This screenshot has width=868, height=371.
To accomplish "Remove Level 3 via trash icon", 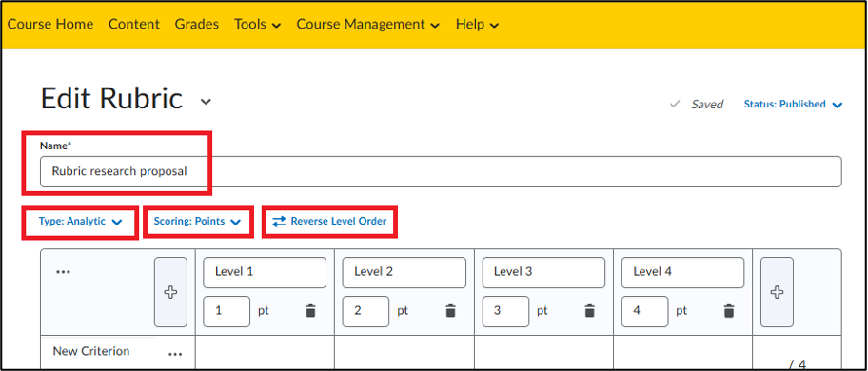I will (x=590, y=311).
